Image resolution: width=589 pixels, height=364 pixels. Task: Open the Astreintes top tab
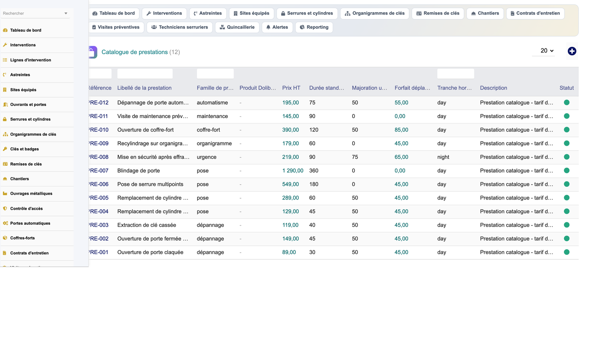coord(208,13)
